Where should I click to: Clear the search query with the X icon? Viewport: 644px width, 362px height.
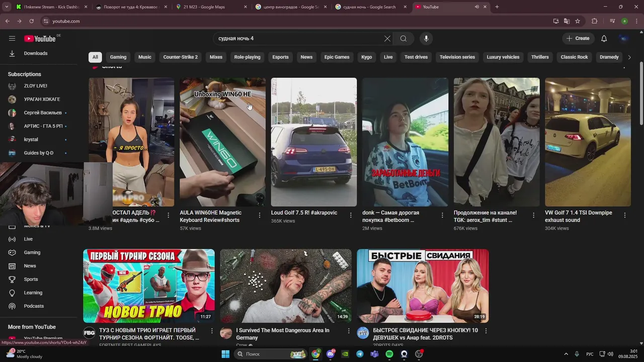387,39
